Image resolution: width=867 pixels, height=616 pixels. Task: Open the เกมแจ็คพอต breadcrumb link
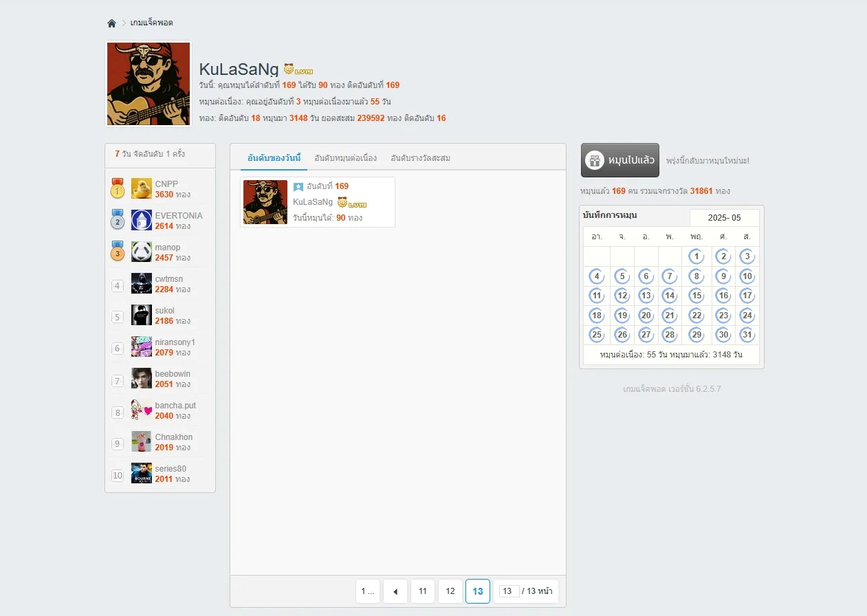pyautogui.click(x=151, y=23)
